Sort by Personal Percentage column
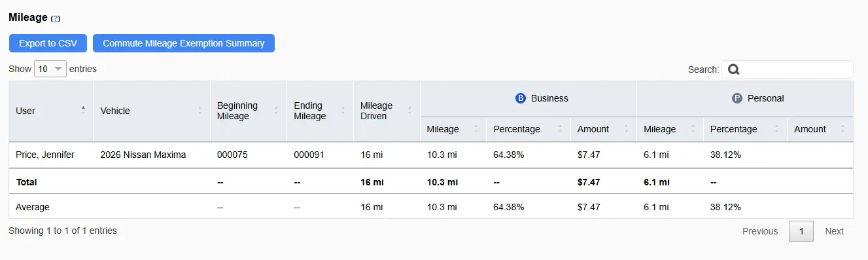The image size is (868, 260). (x=746, y=129)
